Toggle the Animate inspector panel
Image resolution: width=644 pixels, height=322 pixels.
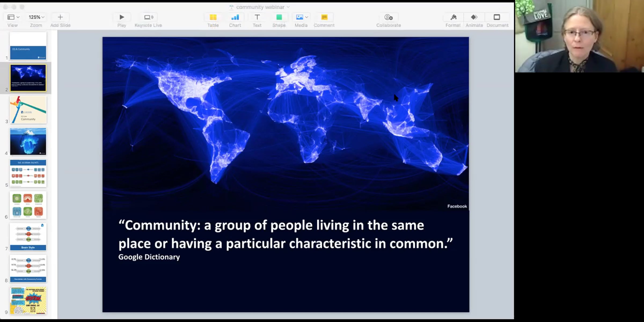coord(474,17)
